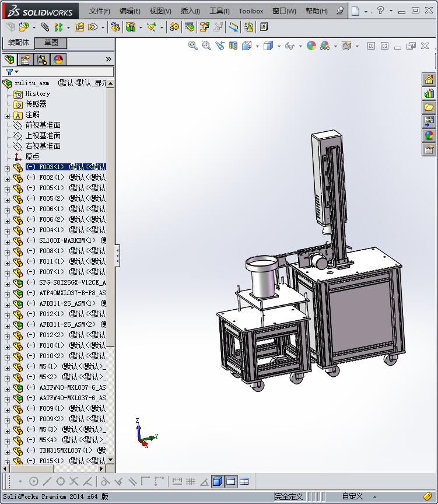
Task: Click the Performance Evaluation warning icon
Action: pos(248,27)
